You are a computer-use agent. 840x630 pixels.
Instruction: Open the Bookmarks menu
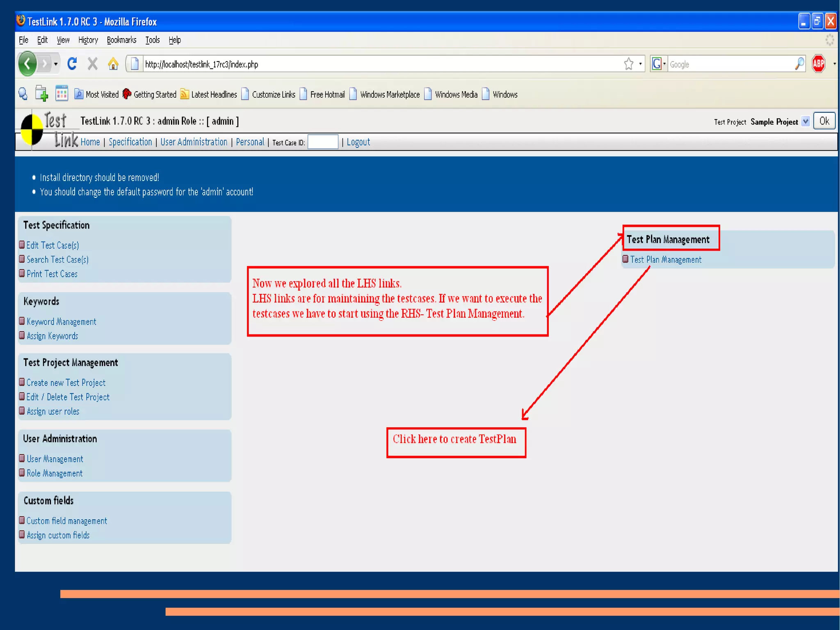click(121, 40)
